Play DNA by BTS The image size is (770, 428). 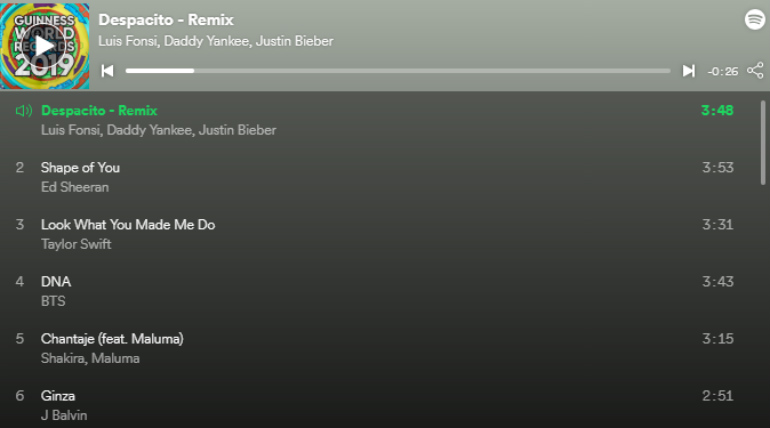point(374,291)
